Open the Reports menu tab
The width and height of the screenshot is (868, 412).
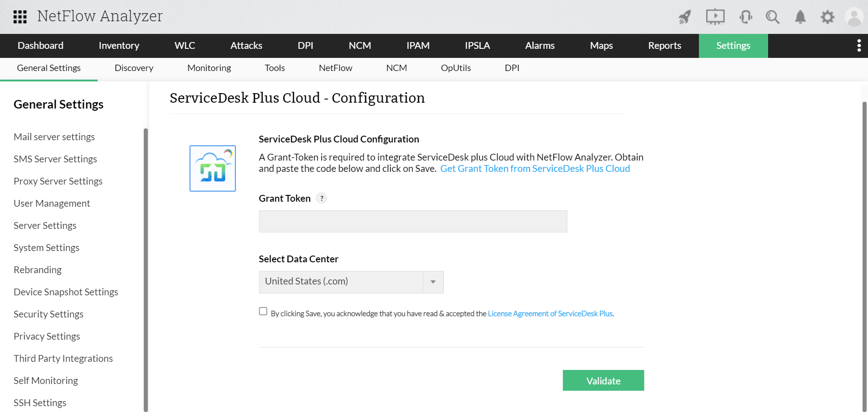(x=664, y=46)
